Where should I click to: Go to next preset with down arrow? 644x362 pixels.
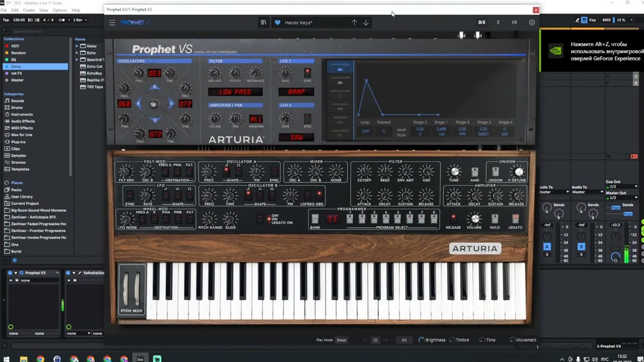[x=366, y=23]
